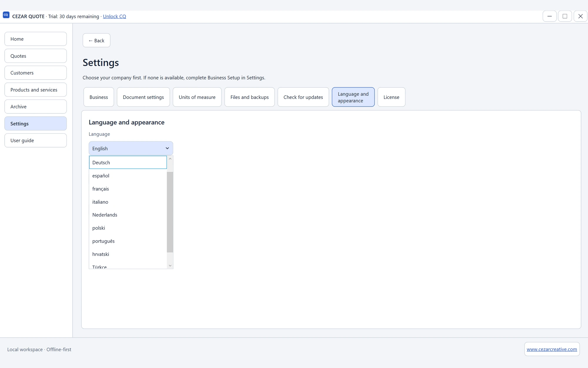Click the language list scrollbar thumb

click(170, 212)
